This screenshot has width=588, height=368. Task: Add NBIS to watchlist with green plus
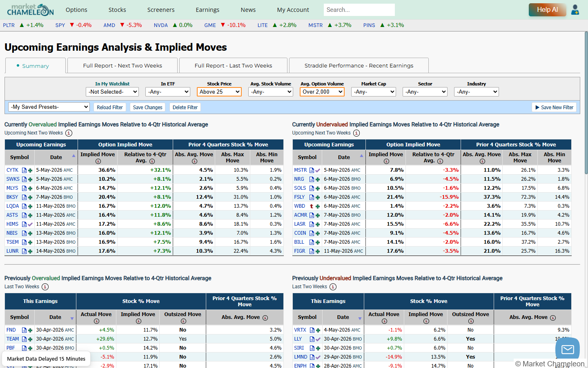pos(30,233)
